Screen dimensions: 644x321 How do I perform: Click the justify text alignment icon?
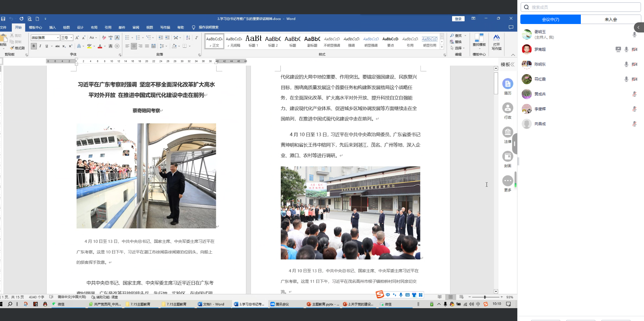(147, 46)
